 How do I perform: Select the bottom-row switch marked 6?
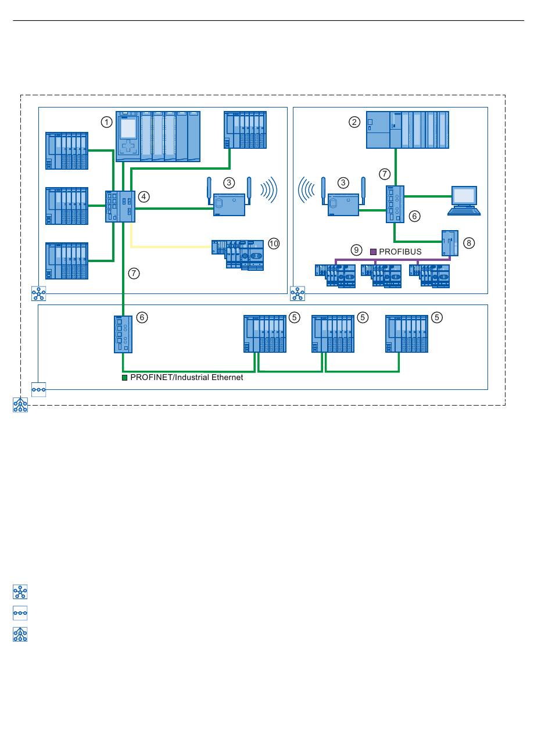pos(124,334)
